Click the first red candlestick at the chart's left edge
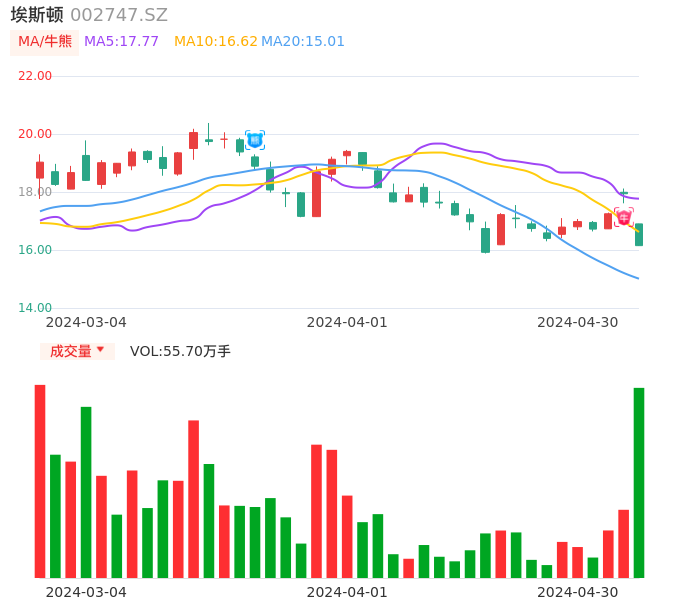The height and width of the screenshot is (606, 686). (40, 170)
